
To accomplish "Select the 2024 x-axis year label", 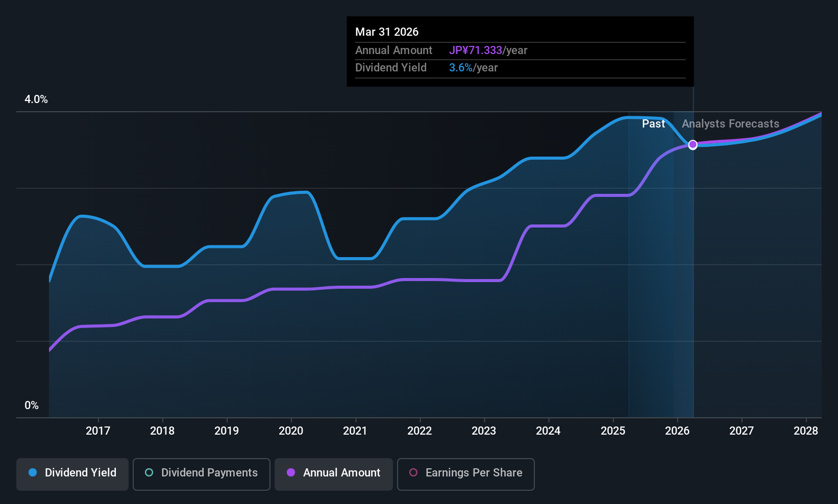I will click(x=548, y=431).
